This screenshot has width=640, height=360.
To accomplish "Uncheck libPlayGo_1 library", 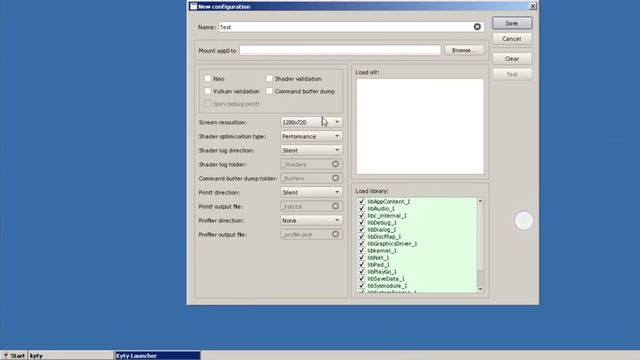I will coord(361,271).
